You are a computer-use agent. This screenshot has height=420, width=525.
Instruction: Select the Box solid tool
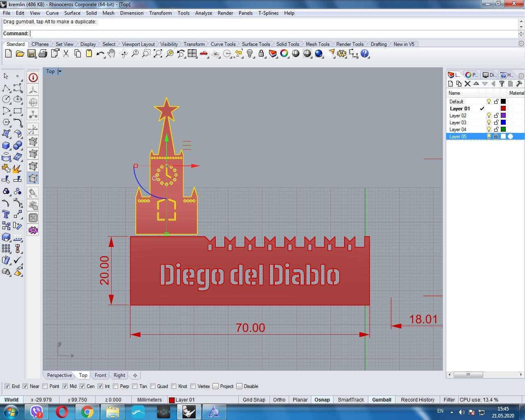6,145
